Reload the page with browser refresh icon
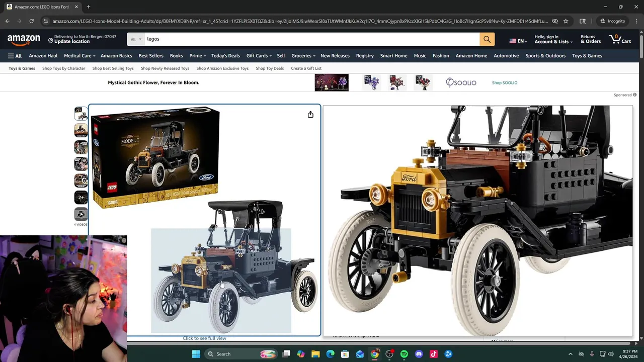 pos(31,21)
